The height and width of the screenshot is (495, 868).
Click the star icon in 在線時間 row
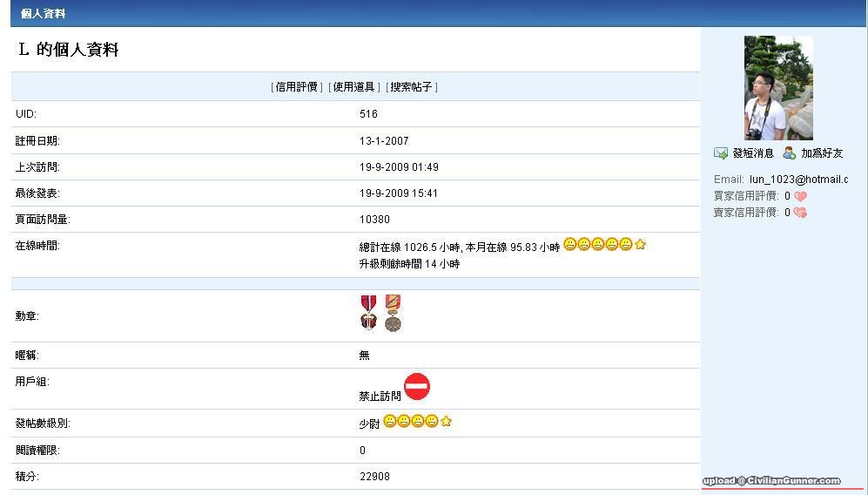tap(641, 245)
